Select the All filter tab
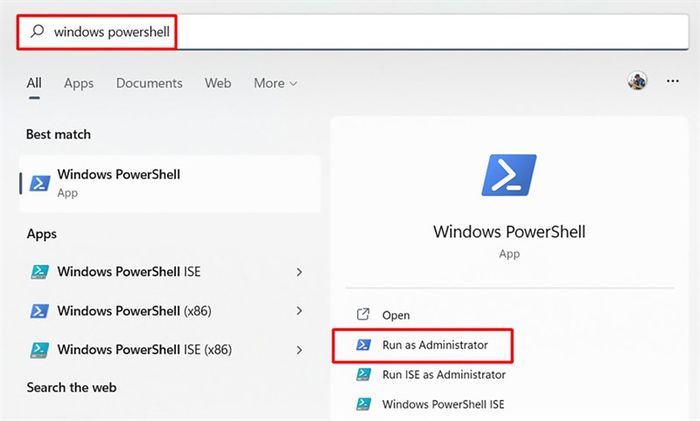This screenshot has height=421, width=700. tap(34, 83)
